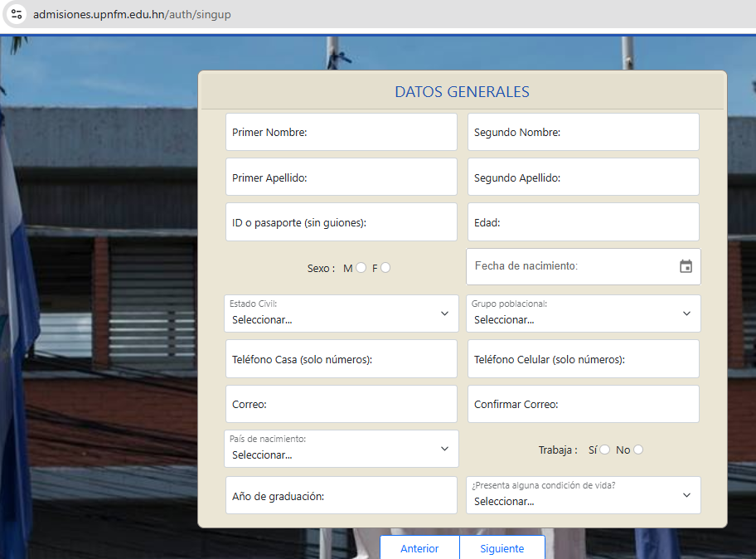Click into the Primer Apellido field
The image size is (756, 559).
click(x=342, y=177)
